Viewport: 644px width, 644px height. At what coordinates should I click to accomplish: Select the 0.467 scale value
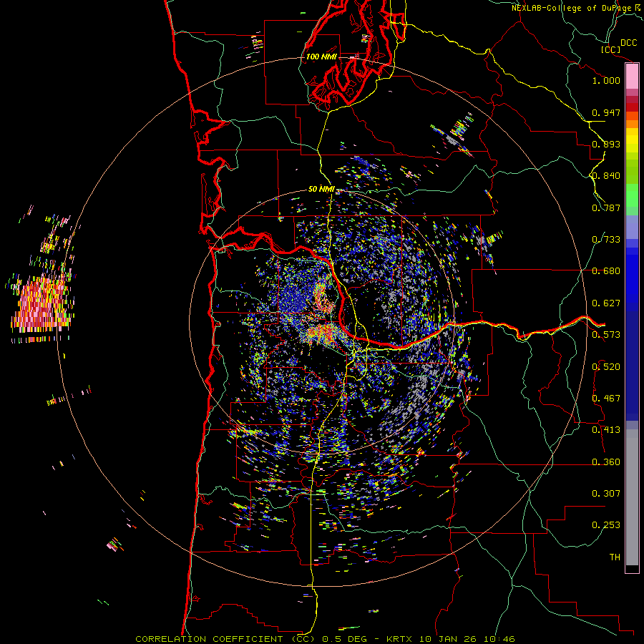point(606,399)
